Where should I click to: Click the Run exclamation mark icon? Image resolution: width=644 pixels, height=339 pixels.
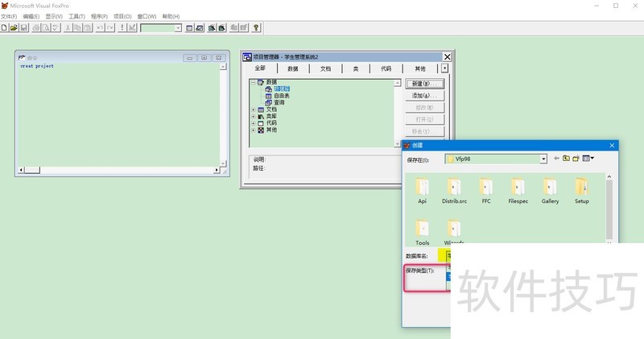122,27
